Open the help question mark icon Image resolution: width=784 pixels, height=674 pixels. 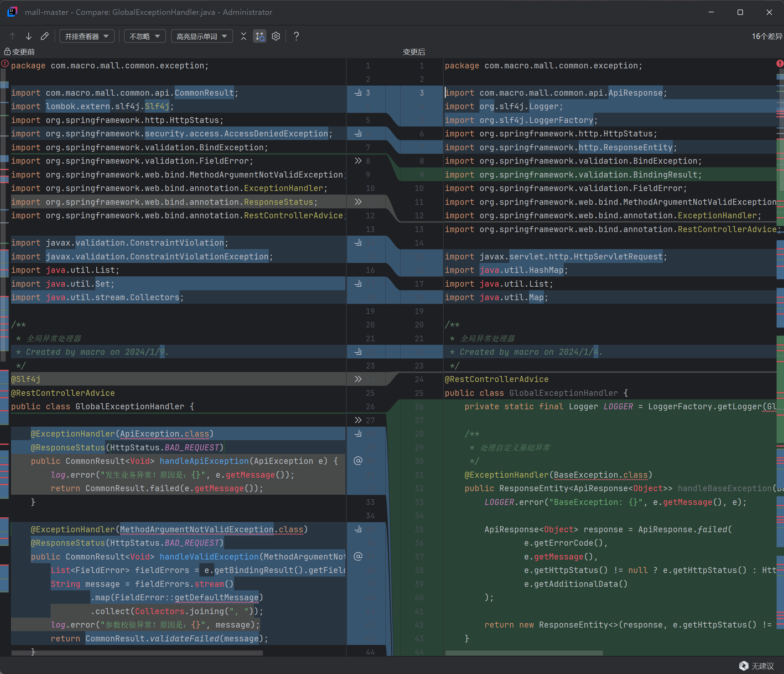point(296,36)
